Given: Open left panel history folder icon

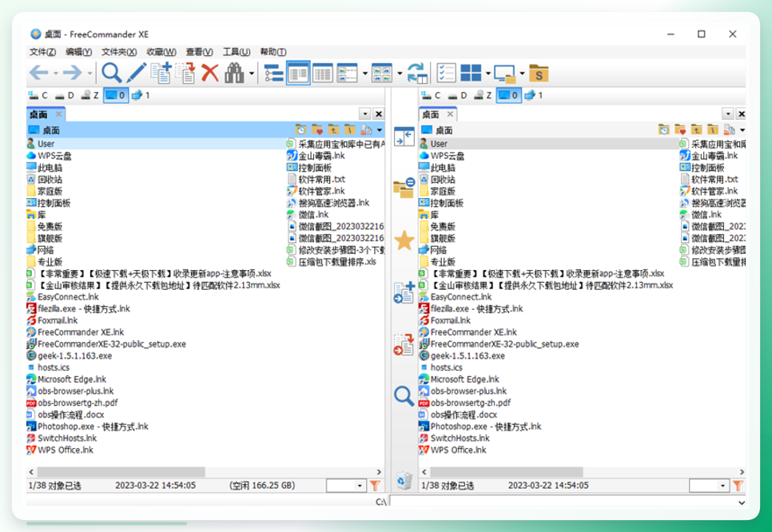Looking at the screenshot, I should pyautogui.click(x=300, y=130).
